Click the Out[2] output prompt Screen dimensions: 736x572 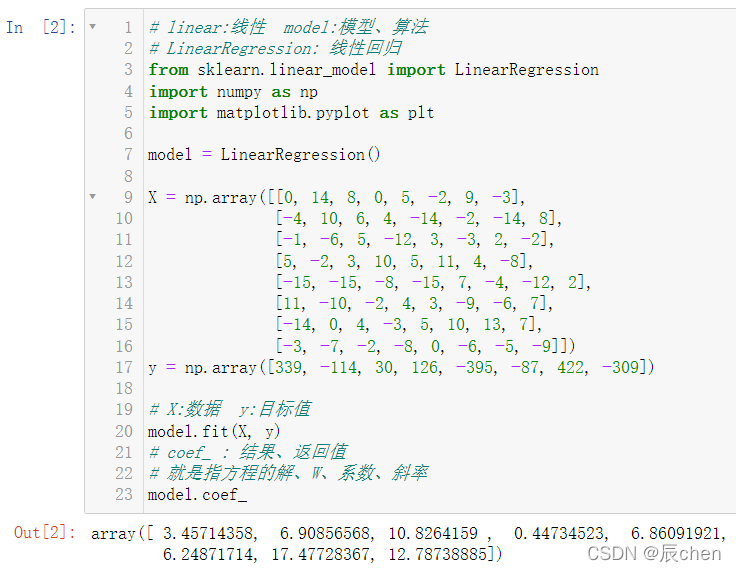[x=45, y=533]
